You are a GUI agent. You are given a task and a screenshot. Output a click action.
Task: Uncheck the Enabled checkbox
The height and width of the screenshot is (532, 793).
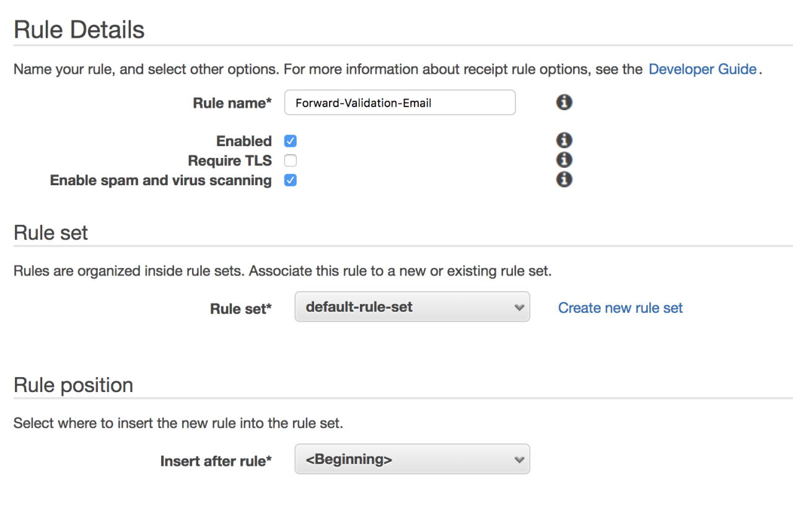click(290, 141)
